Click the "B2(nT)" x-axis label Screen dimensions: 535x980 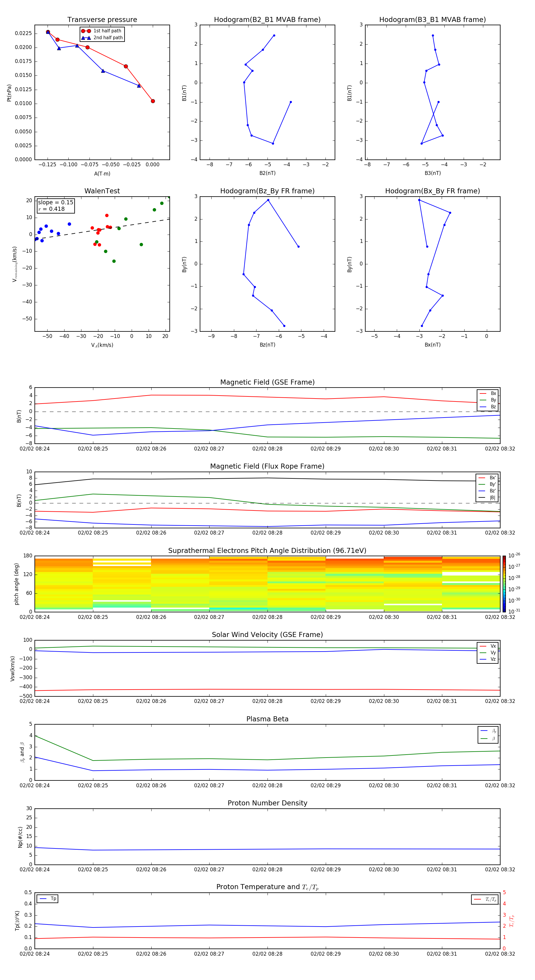(267, 173)
